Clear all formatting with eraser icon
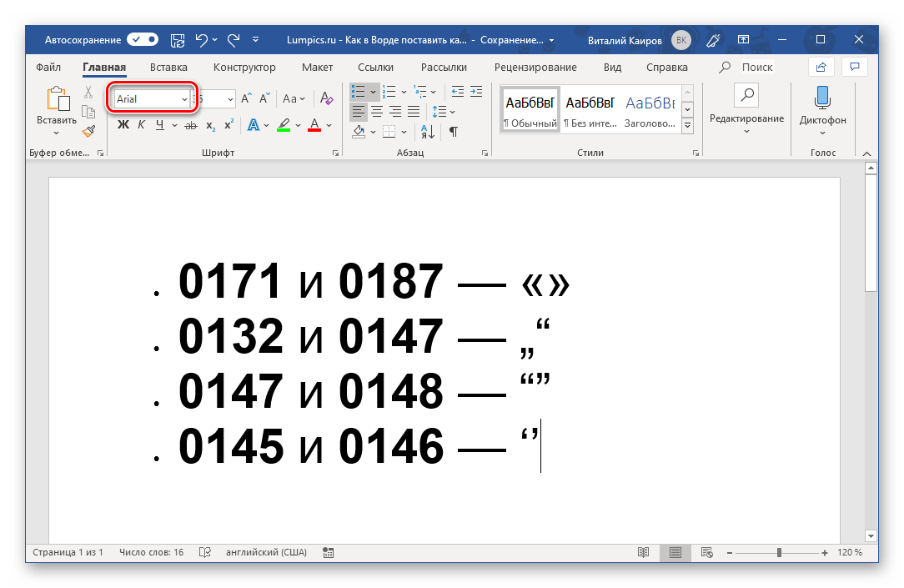The image size is (904, 588). [x=326, y=98]
